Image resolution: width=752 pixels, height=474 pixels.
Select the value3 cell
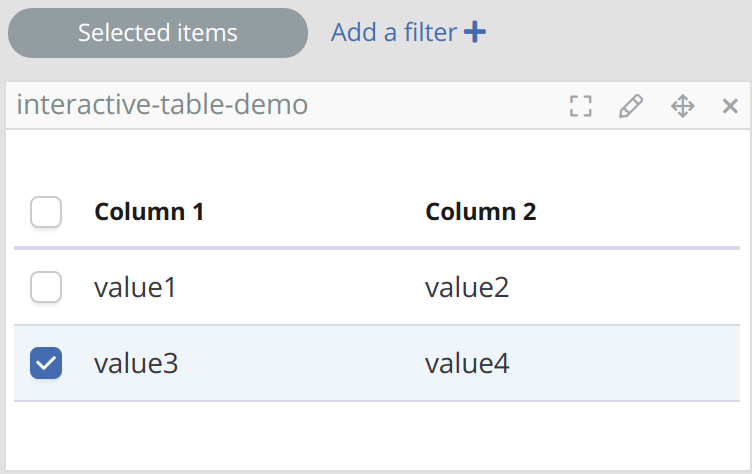coord(136,363)
